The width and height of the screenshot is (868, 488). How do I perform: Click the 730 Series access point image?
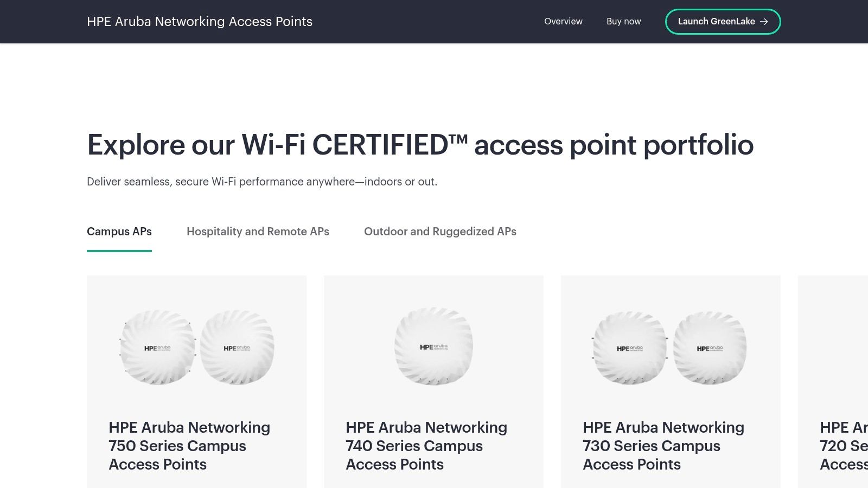pos(671,348)
